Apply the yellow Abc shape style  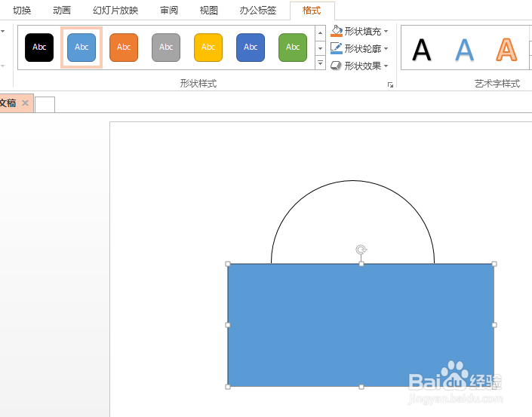(208, 48)
